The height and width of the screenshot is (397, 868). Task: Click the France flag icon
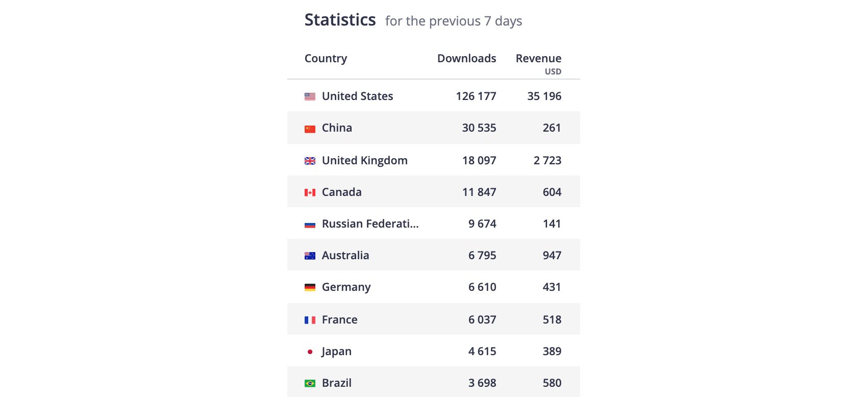pyautogui.click(x=310, y=320)
